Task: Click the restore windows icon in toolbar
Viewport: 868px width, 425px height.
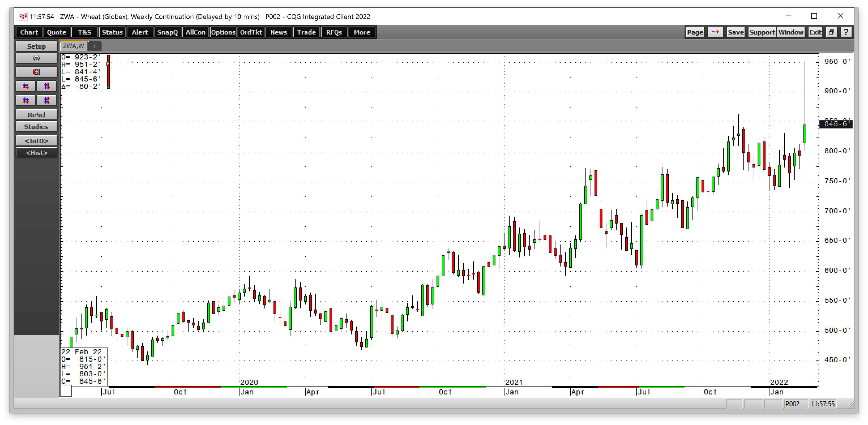Action: point(832,32)
